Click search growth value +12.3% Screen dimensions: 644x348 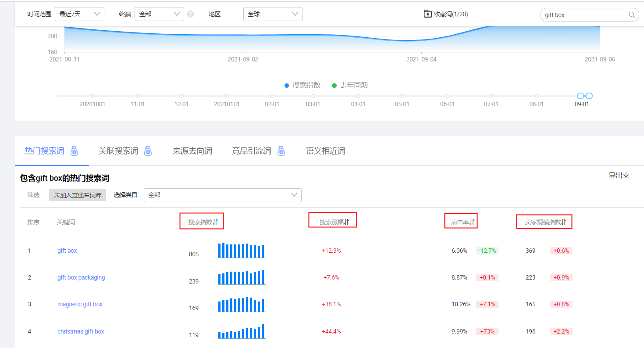click(x=331, y=251)
